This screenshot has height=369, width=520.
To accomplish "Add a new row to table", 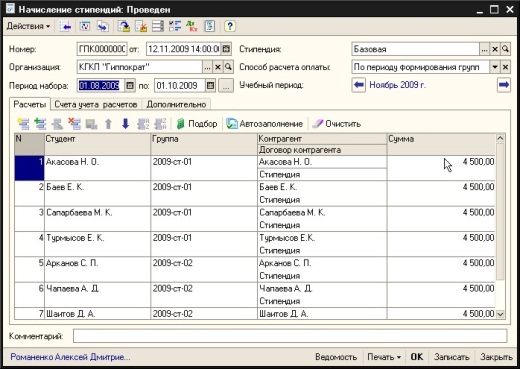I will tap(23, 124).
